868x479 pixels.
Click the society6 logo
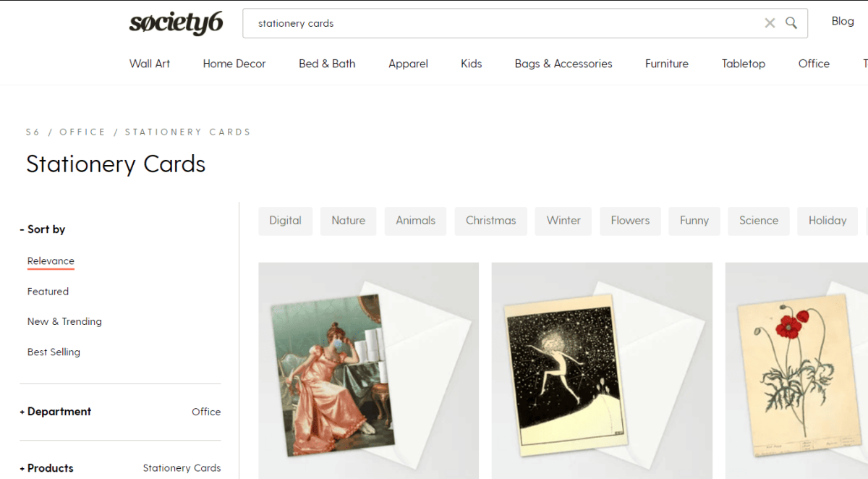click(x=176, y=22)
